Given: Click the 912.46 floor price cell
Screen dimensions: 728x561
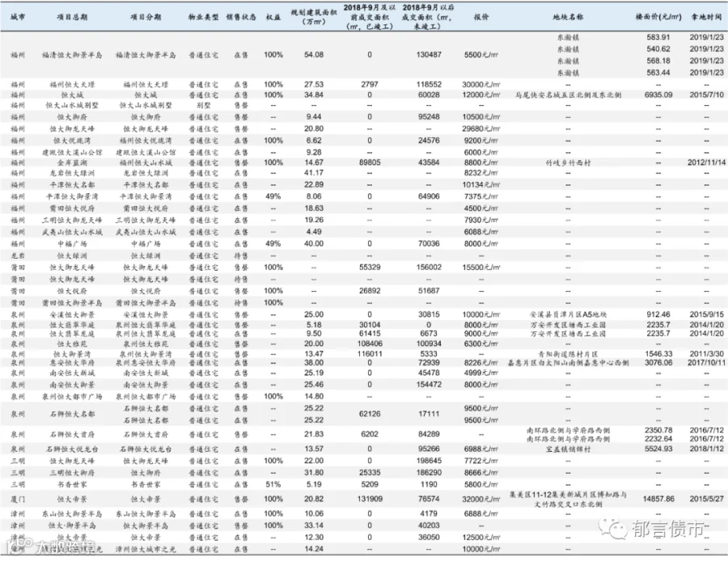Looking at the screenshot, I should pyautogui.click(x=658, y=314).
